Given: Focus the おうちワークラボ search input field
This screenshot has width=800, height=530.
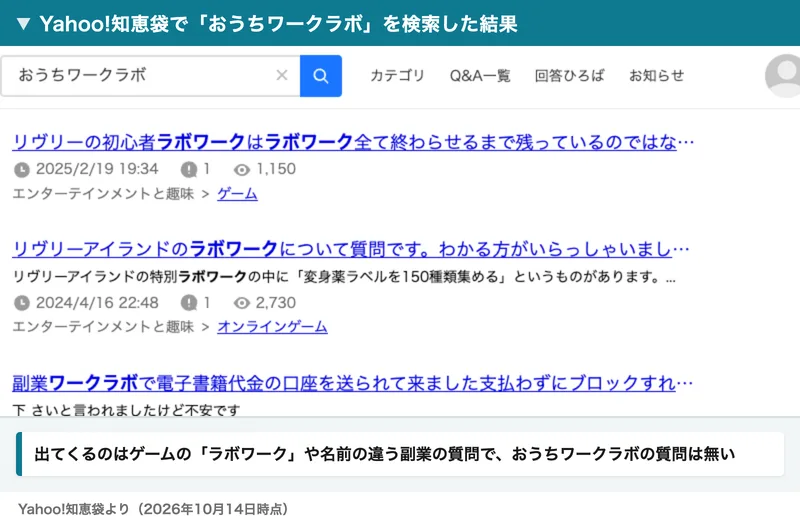Looking at the screenshot, I should coord(150,76).
